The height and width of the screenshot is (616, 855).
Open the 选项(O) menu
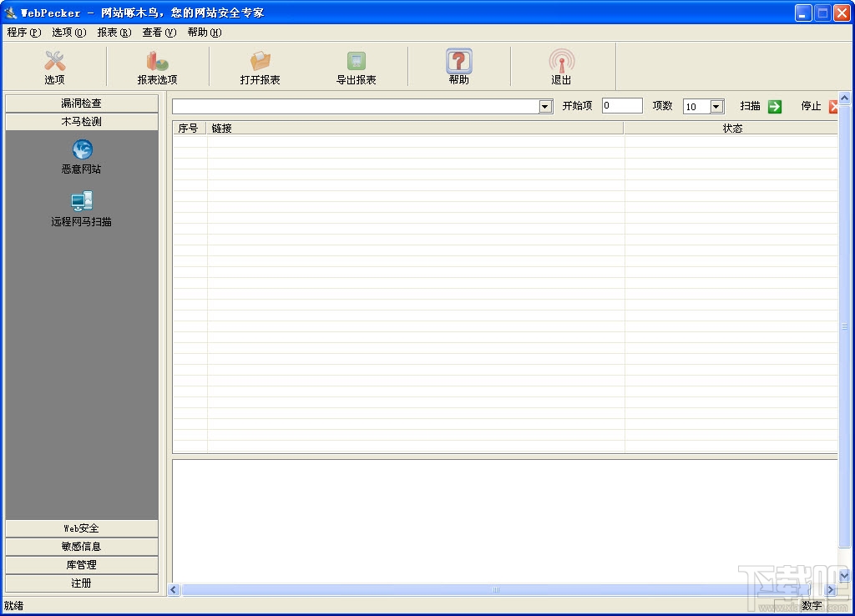click(68, 33)
